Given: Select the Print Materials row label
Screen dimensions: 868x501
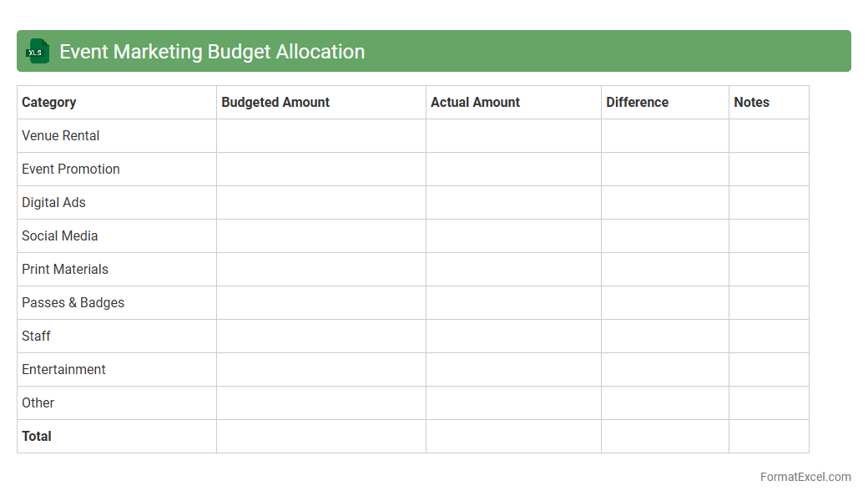Looking at the screenshot, I should 65,270.
